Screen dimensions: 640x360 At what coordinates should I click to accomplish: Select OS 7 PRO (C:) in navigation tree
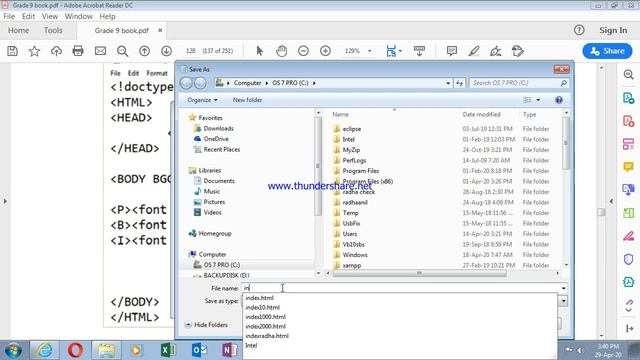pyautogui.click(x=222, y=265)
